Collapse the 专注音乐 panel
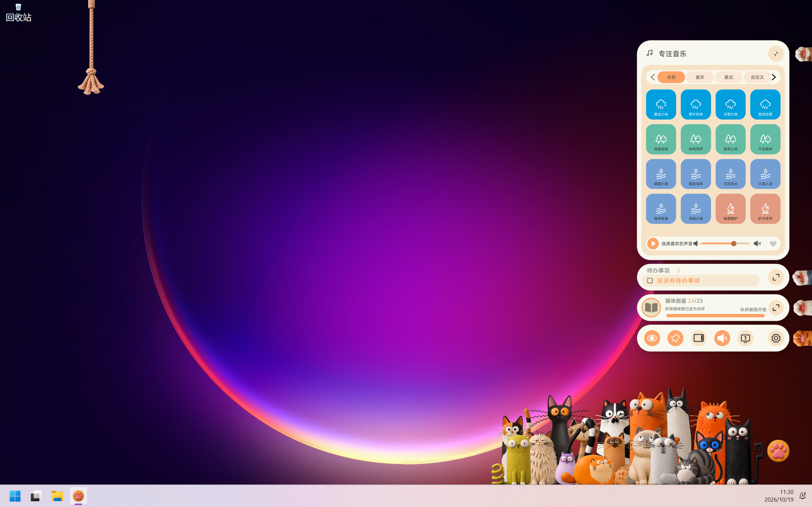 [776, 54]
